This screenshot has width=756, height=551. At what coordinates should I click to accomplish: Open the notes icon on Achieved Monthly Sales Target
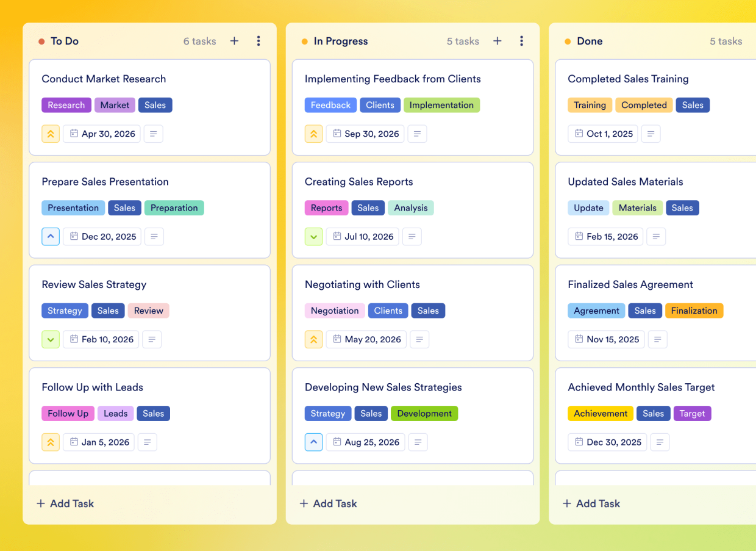tap(660, 442)
